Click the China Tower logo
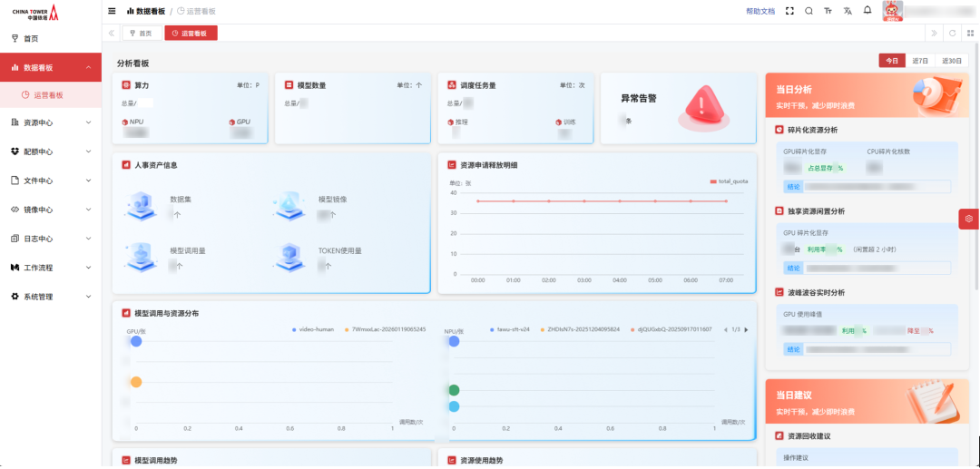 pos(35,12)
